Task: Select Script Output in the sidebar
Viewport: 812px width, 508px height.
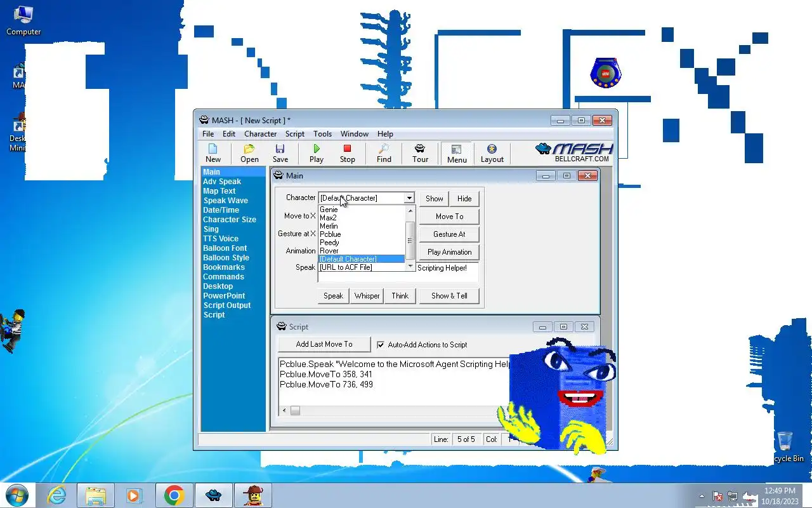Action: (x=227, y=305)
